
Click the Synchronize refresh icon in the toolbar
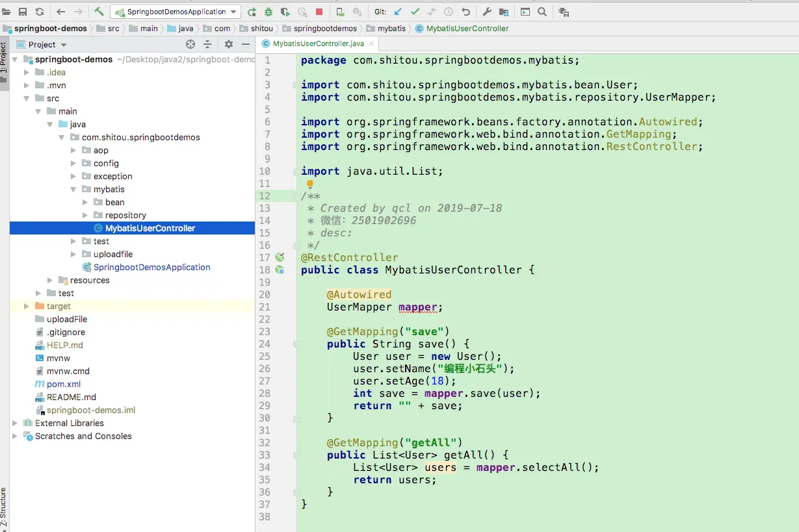click(40, 12)
